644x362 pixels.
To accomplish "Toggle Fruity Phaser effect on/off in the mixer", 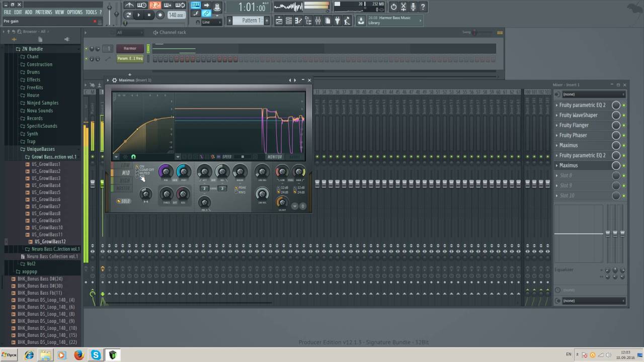I will pyautogui.click(x=624, y=135).
